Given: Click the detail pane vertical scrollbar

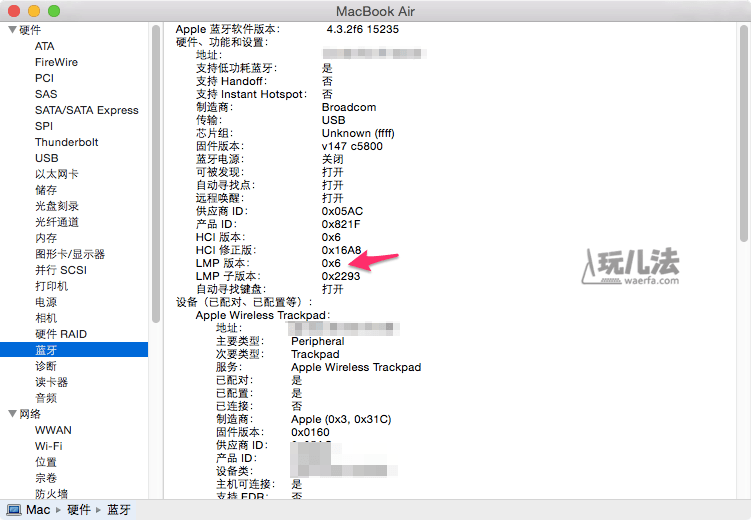Looking at the screenshot, I should click(x=744, y=134).
